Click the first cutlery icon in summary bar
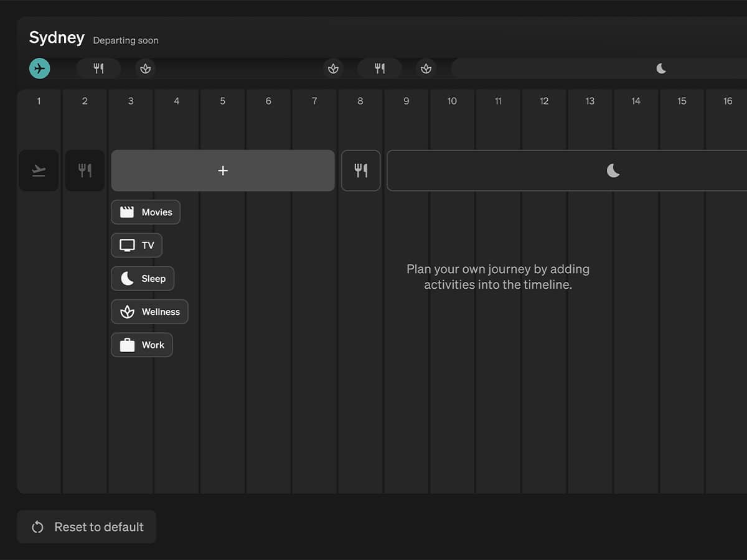The width and height of the screenshot is (747, 560). coord(99,68)
